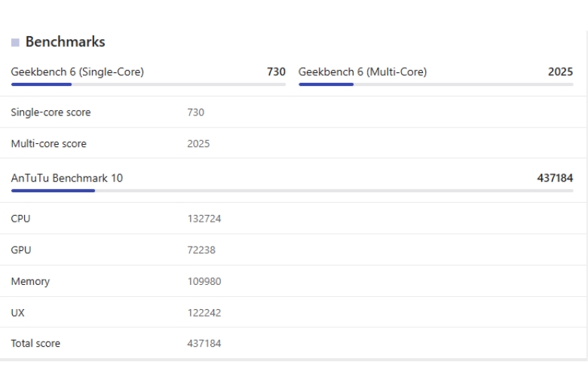
Task: Click the square bullet icon beside Benchmarks
Action: [x=15, y=42]
